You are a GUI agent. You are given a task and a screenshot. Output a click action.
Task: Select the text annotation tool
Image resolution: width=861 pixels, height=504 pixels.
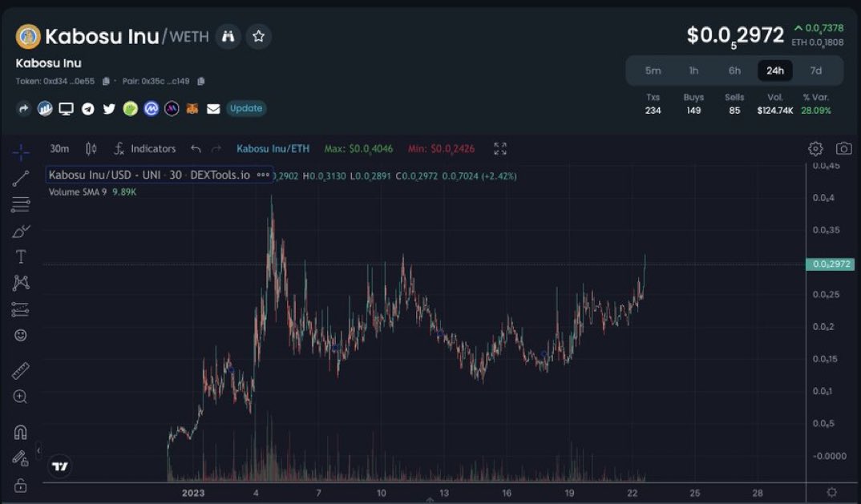point(20,257)
